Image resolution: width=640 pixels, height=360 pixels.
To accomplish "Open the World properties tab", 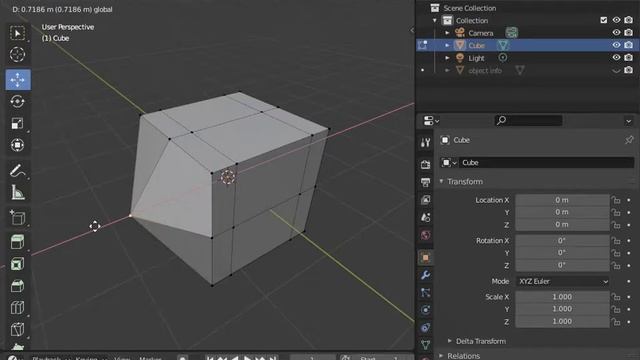I will pos(425,235).
